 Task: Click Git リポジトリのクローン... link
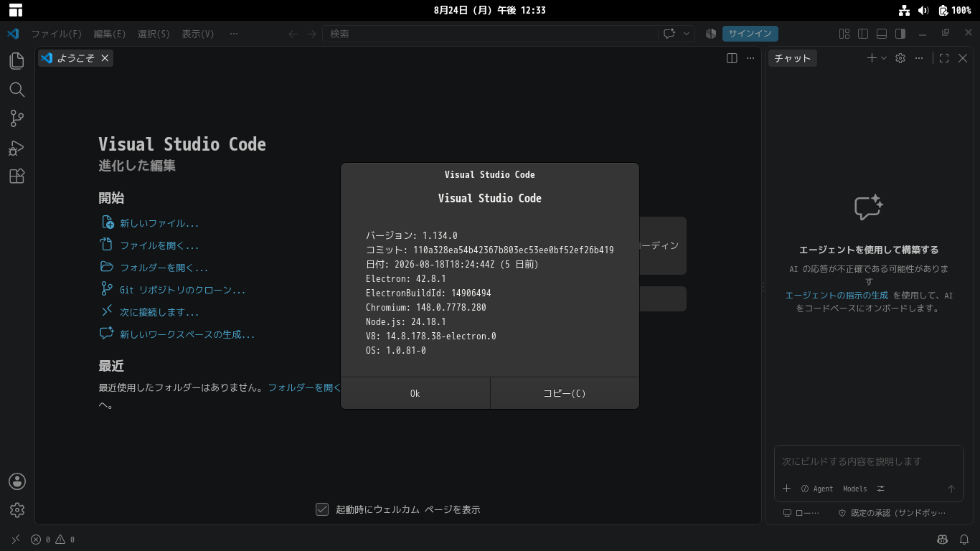[x=183, y=290]
